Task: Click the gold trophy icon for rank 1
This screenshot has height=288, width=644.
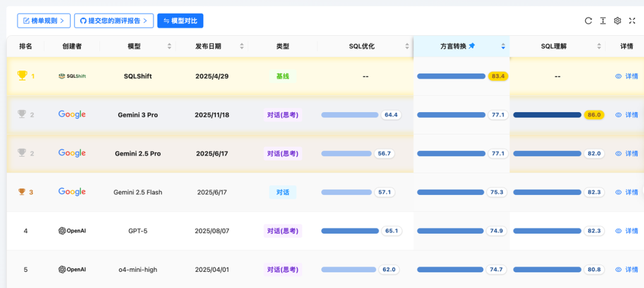Action: (x=22, y=76)
